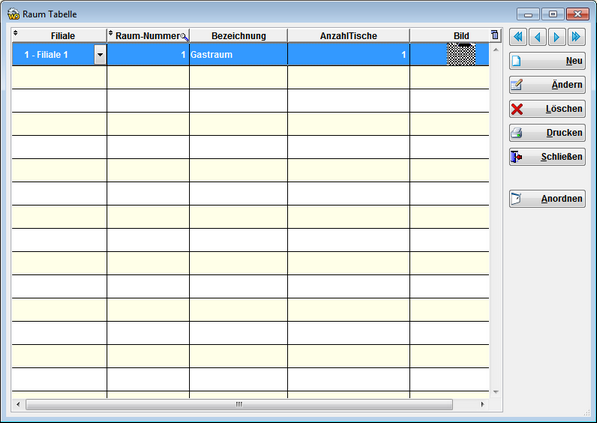Sort by the Filiale column header
This screenshot has width=597, height=423.
pos(59,36)
